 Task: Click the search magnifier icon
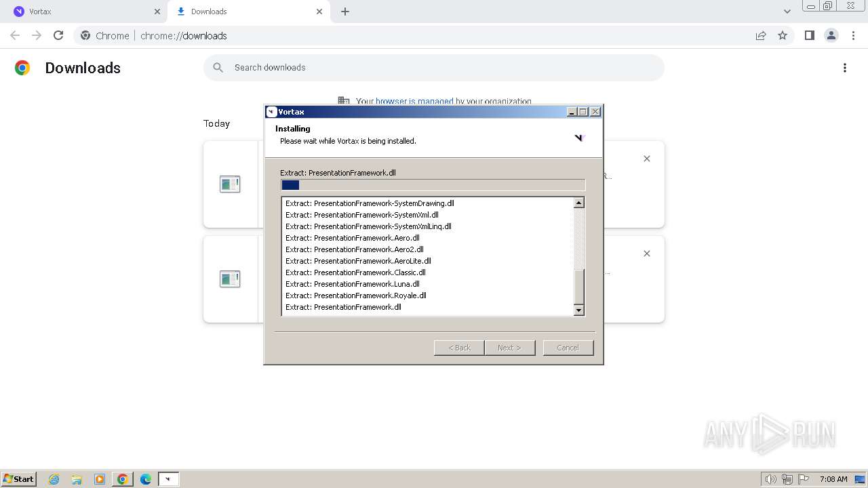218,68
